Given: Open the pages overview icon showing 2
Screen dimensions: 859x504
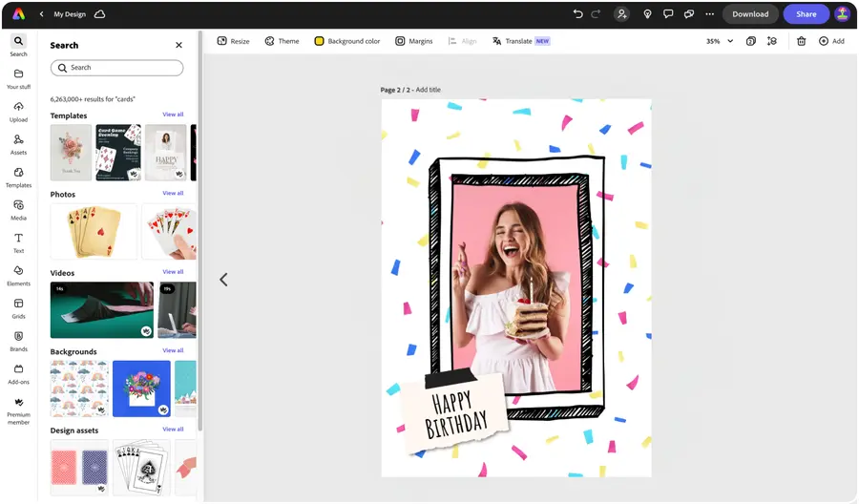Looking at the screenshot, I should tap(751, 41).
